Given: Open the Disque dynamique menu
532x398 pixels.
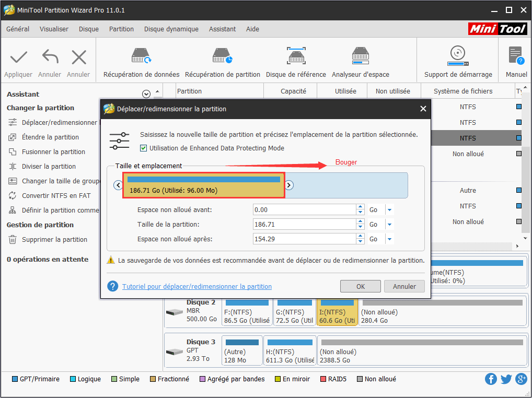Looking at the screenshot, I should pyautogui.click(x=171, y=29).
